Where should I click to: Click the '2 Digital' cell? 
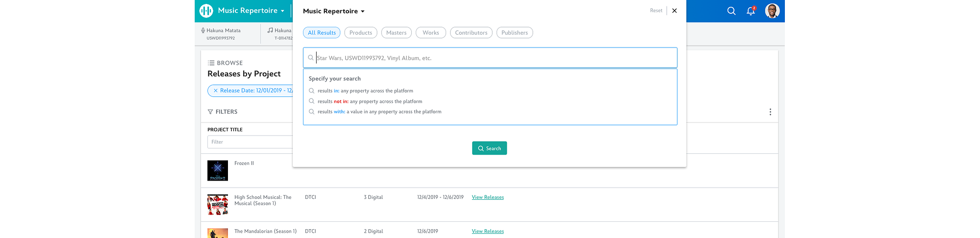pos(374,231)
